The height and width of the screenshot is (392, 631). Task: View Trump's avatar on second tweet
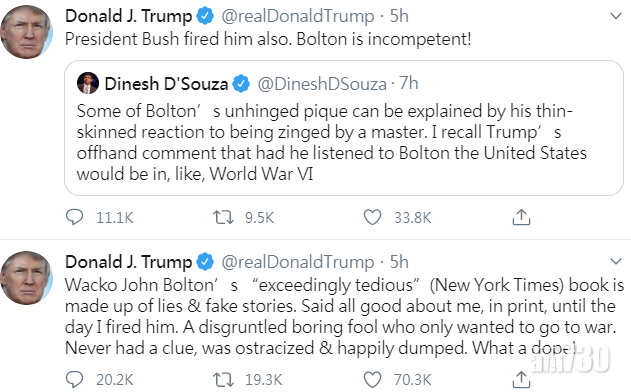(27, 278)
